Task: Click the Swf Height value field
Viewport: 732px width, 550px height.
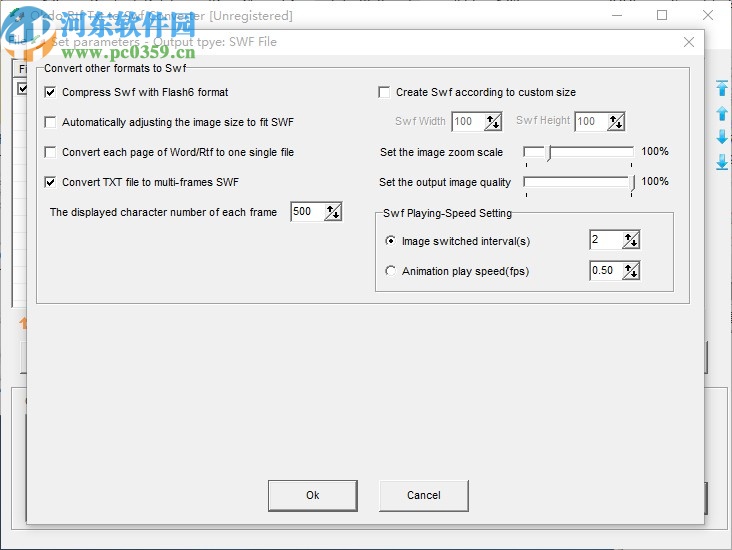Action: pyautogui.click(x=592, y=122)
